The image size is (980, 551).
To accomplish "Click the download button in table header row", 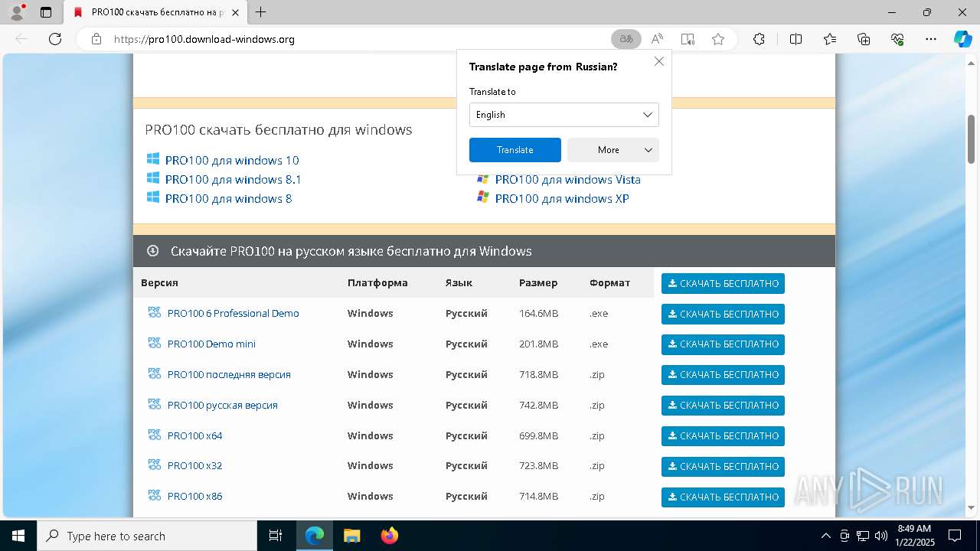I will click(723, 283).
